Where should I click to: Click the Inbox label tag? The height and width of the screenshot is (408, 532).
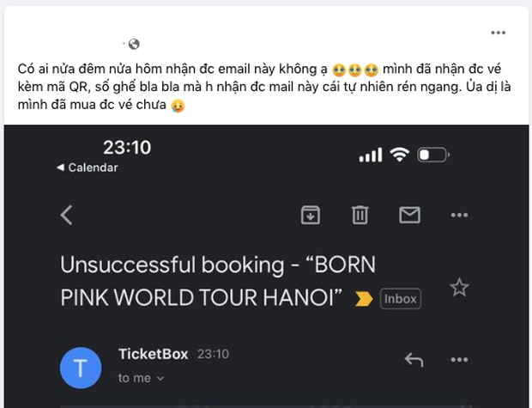tap(400, 299)
